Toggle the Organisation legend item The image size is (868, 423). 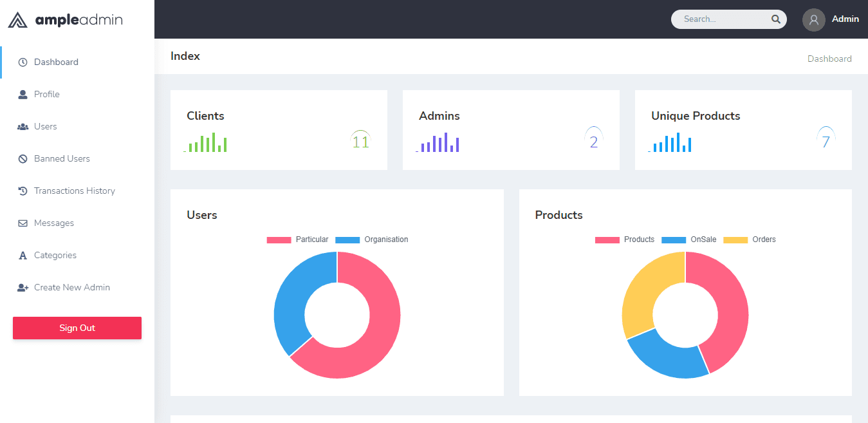[372, 240]
